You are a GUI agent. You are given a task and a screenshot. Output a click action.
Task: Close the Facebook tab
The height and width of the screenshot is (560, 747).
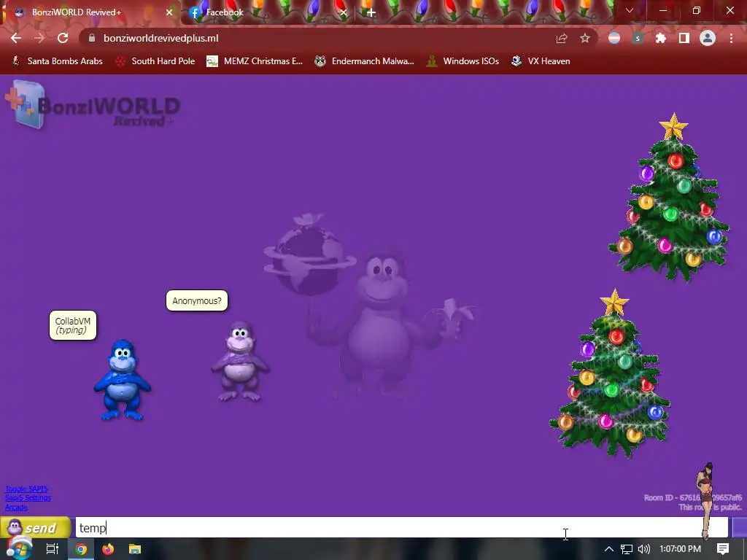(x=344, y=12)
